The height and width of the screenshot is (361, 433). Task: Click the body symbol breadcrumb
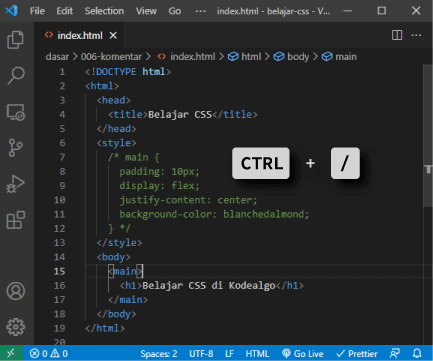point(291,57)
